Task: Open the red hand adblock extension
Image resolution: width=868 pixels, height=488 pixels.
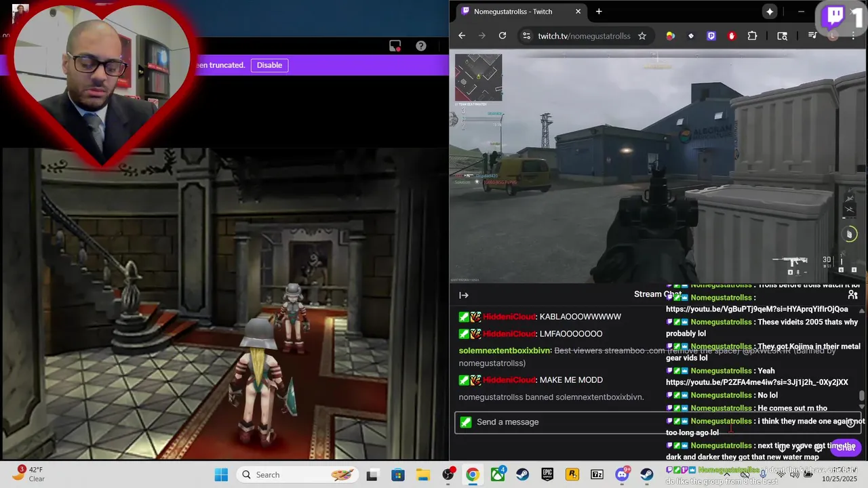Action: point(732,36)
